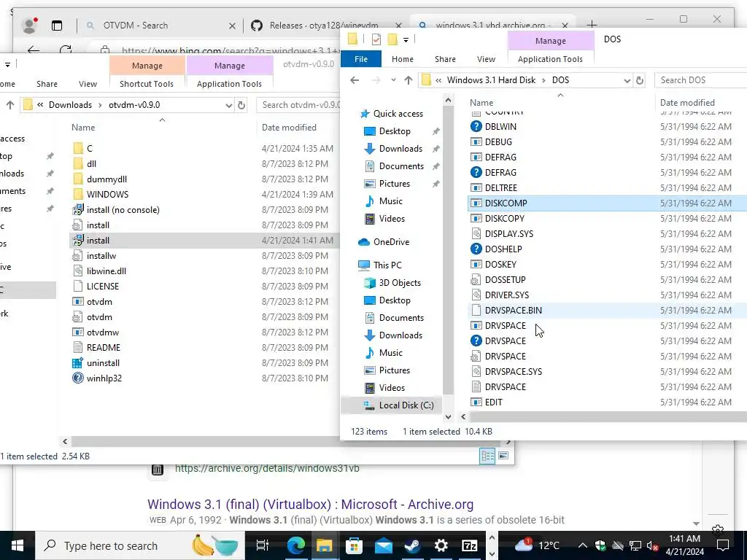This screenshot has width=747, height=560.
Task: Open Windows Start menu
Action: point(18,545)
